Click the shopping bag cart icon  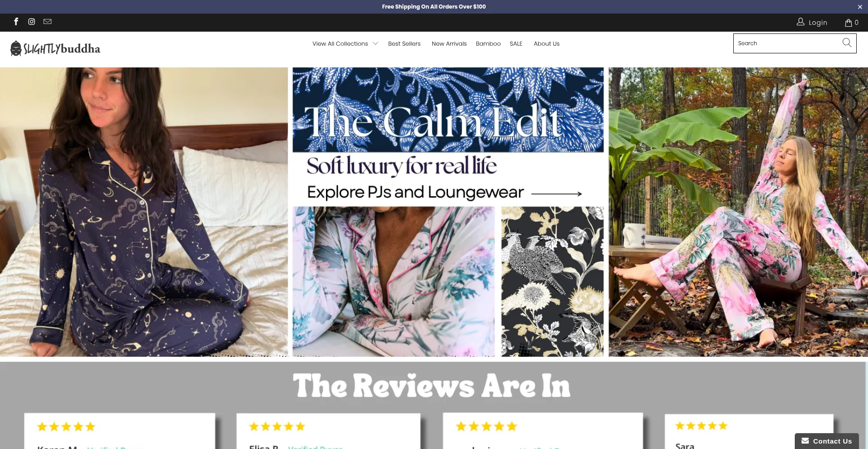click(849, 23)
